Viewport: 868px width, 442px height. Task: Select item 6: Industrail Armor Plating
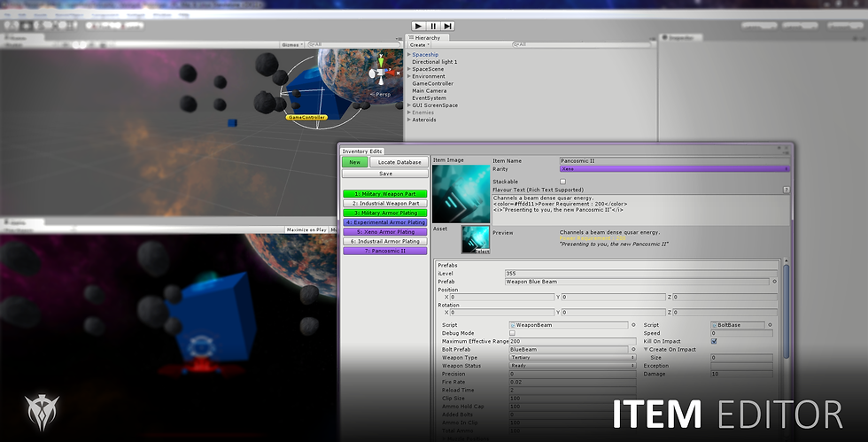click(x=385, y=242)
